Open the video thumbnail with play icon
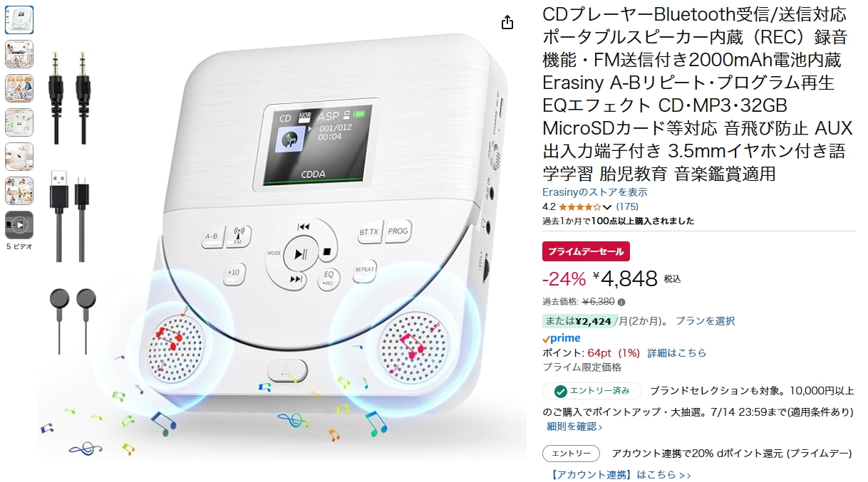The width and height of the screenshot is (868, 482). coord(19,225)
